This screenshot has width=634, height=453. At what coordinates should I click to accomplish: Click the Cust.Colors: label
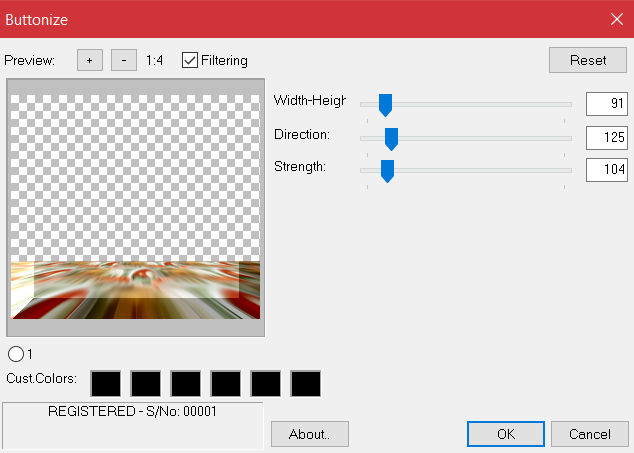click(41, 379)
